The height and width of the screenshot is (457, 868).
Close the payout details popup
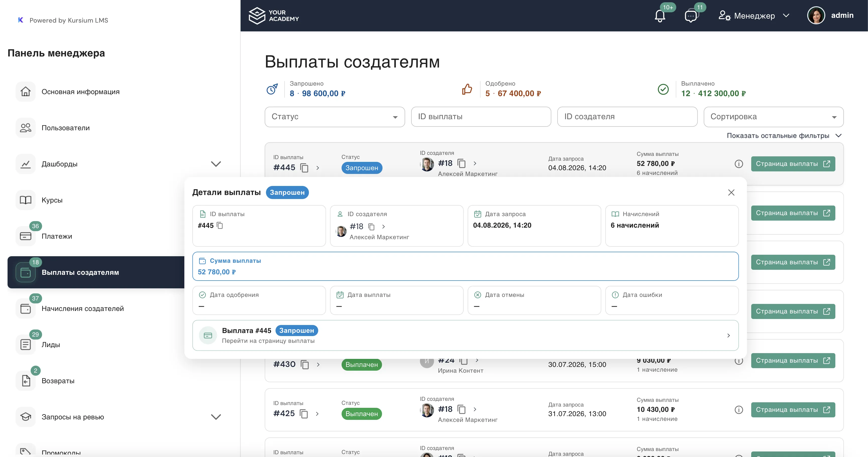(731, 192)
